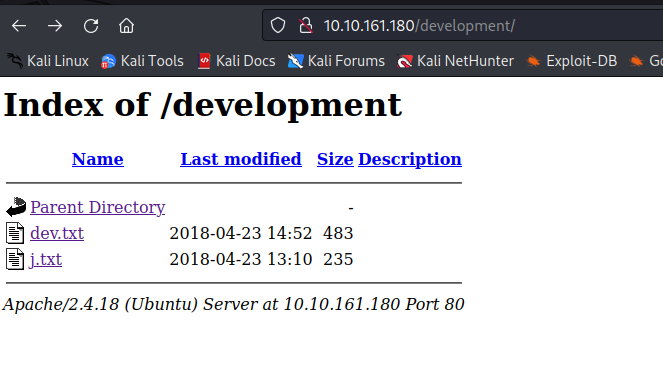Open the Parent Directory link

point(98,207)
